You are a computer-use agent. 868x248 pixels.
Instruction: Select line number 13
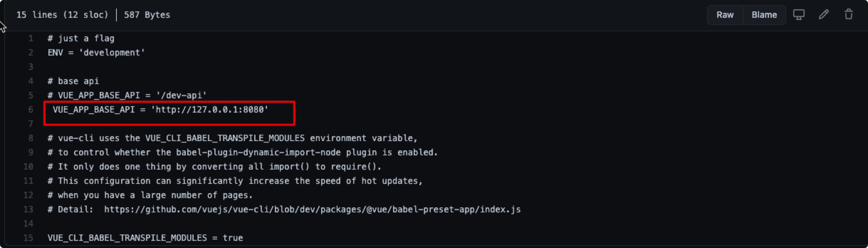click(28, 210)
